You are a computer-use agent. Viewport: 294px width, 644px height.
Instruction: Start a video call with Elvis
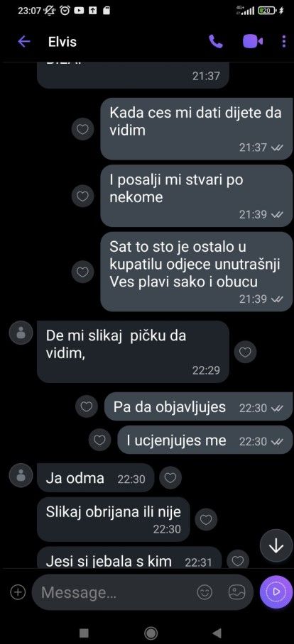[x=253, y=41]
